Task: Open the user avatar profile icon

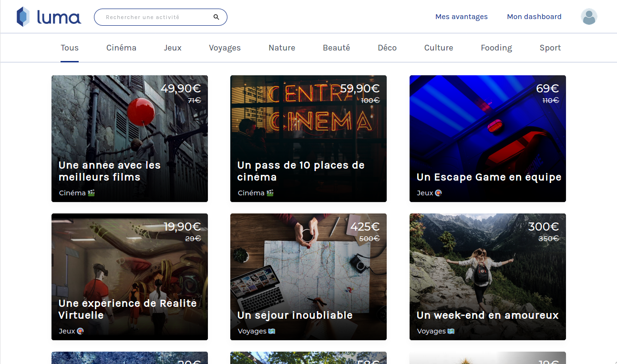Action: [589, 17]
